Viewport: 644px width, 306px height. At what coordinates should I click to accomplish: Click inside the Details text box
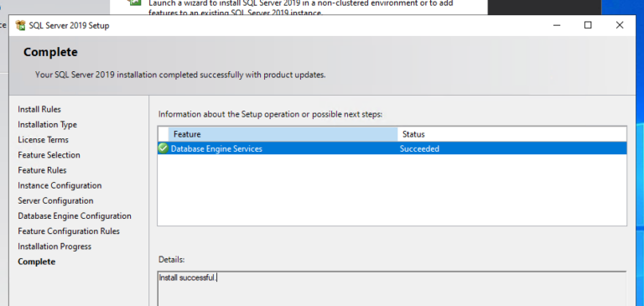tap(392, 288)
